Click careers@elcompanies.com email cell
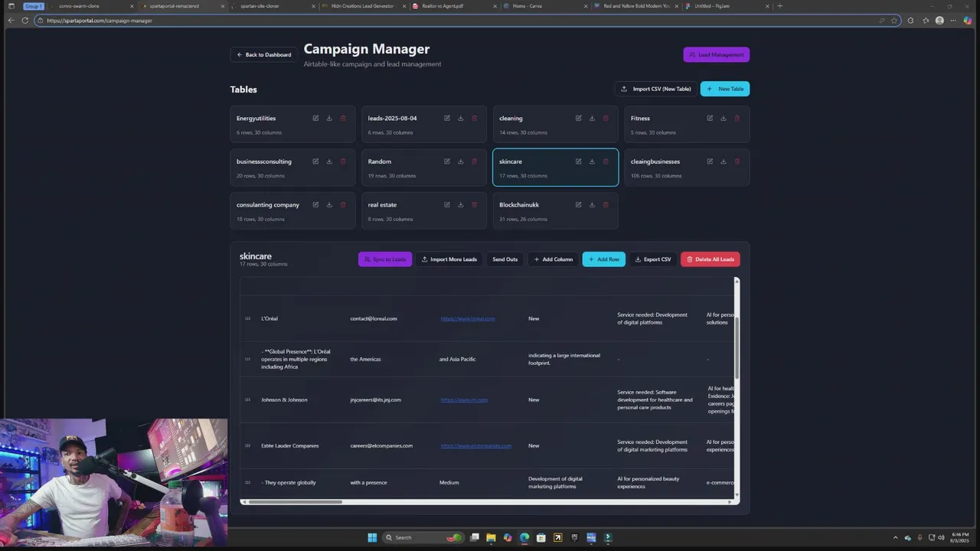Viewport: 980px width, 551px height. pyautogui.click(x=381, y=445)
